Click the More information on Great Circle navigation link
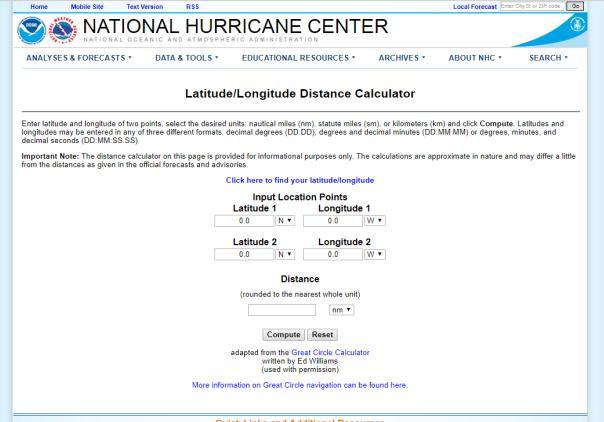This screenshot has width=604, height=422. click(300, 385)
